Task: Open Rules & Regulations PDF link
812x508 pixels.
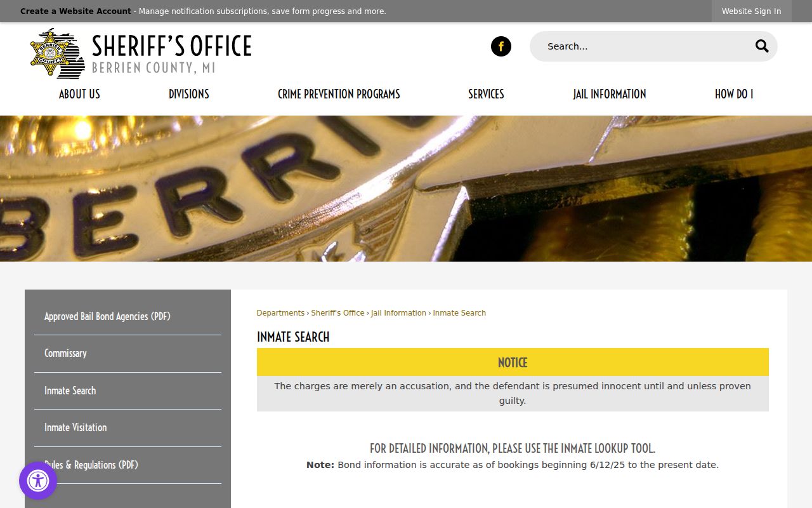Action: 91,465
